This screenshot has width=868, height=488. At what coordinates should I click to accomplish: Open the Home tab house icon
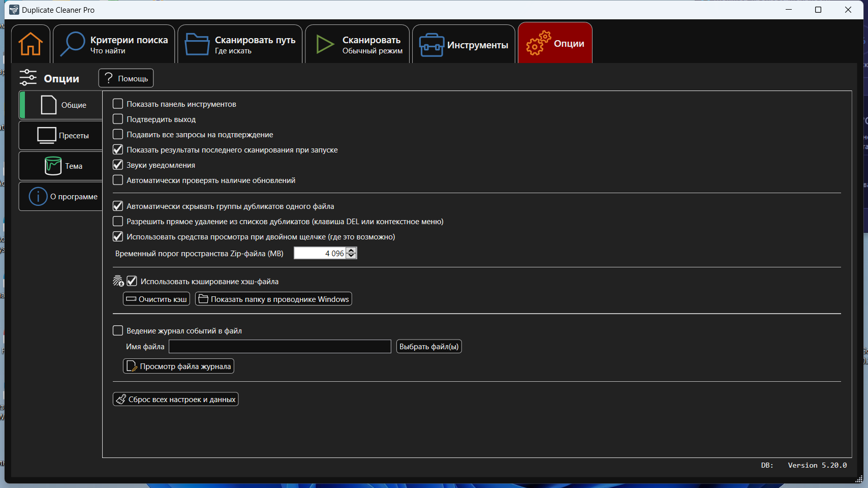[30, 44]
